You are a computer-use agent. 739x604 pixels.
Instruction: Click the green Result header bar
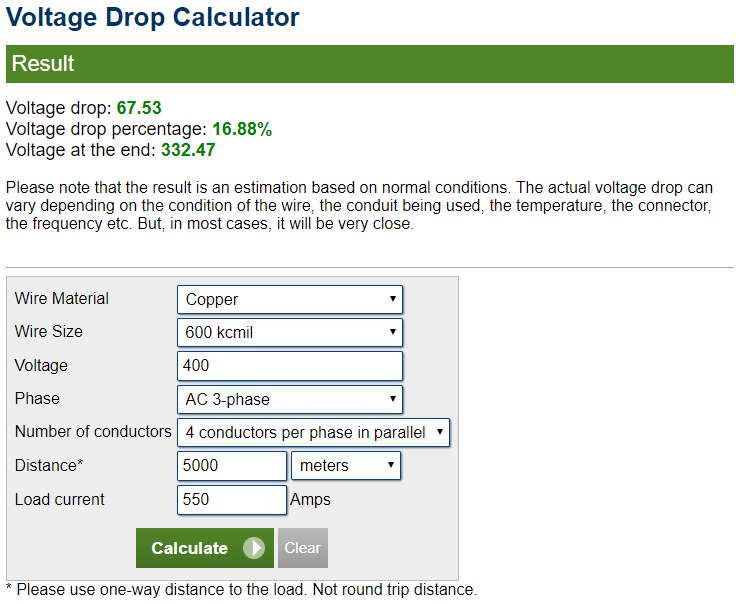[370, 64]
